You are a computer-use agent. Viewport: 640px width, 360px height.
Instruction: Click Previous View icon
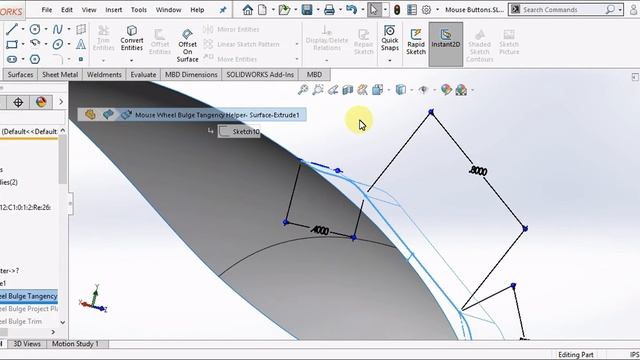pyautogui.click(x=333, y=89)
